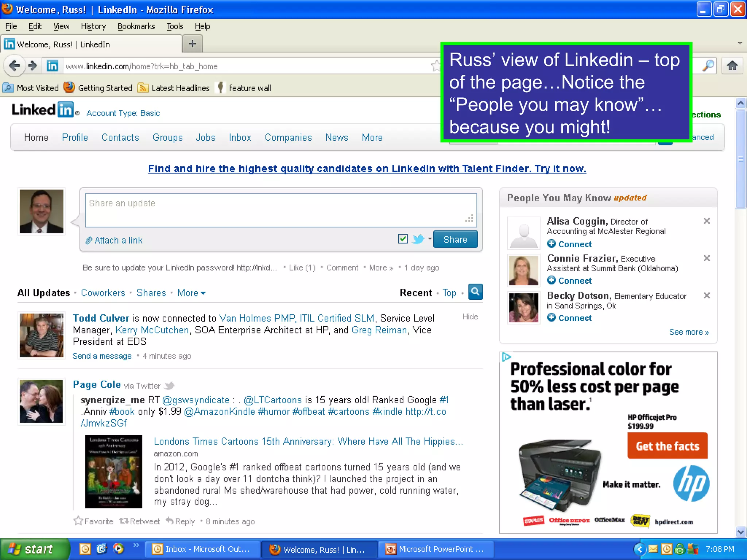Hide the Todd Culver update

[470, 316]
